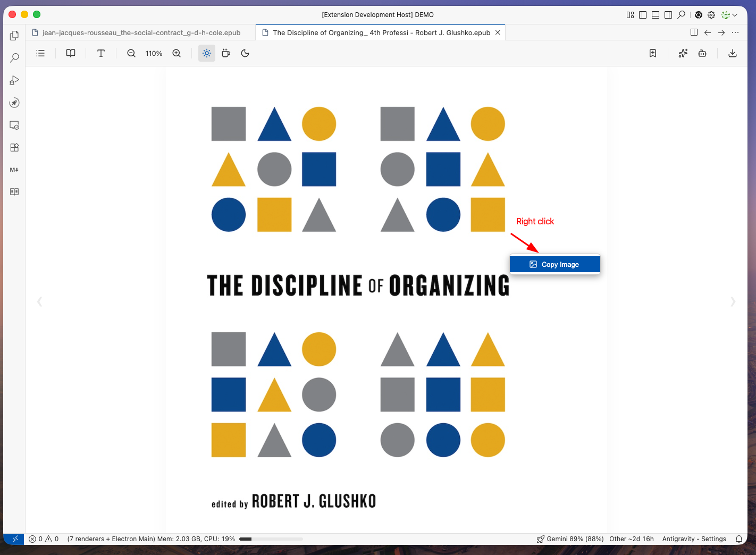Image resolution: width=756 pixels, height=555 pixels.
Task: Close The Discipline of Organizing tab
Action: [498, 32]
